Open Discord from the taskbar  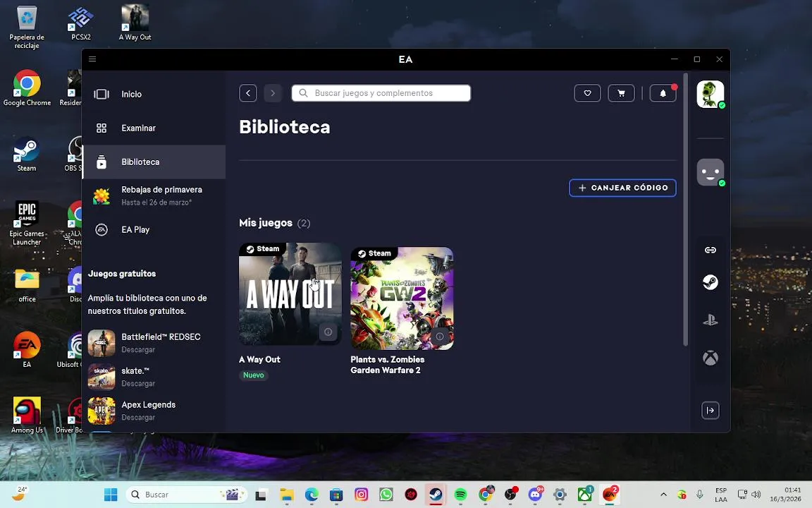pyautogui.click(x=535, y=495)
